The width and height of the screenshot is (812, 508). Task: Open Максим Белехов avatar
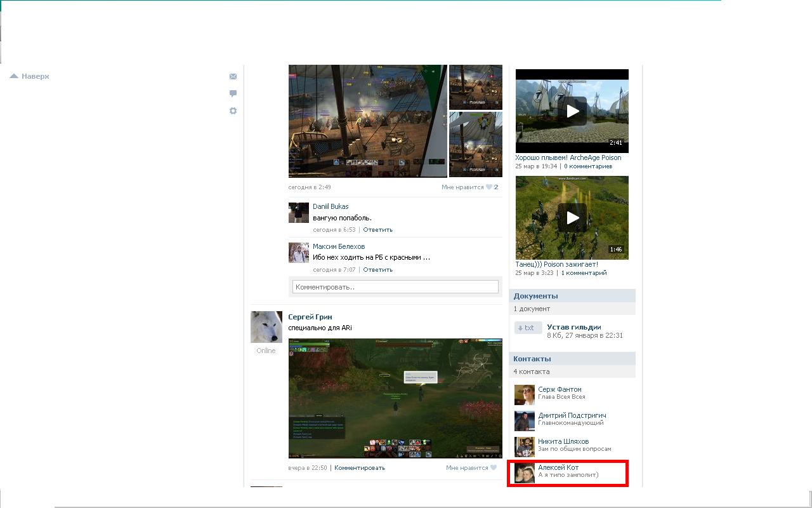coord(299,253)
